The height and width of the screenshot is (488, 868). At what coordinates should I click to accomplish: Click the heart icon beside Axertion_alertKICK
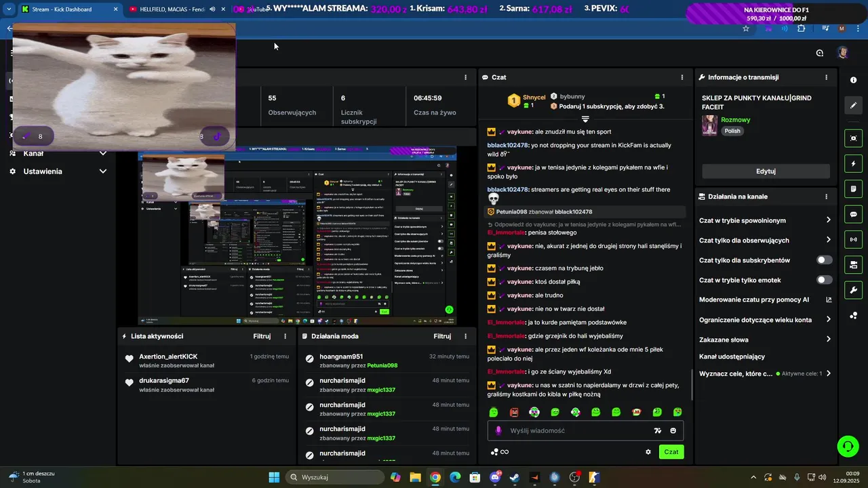click(129, 359)
